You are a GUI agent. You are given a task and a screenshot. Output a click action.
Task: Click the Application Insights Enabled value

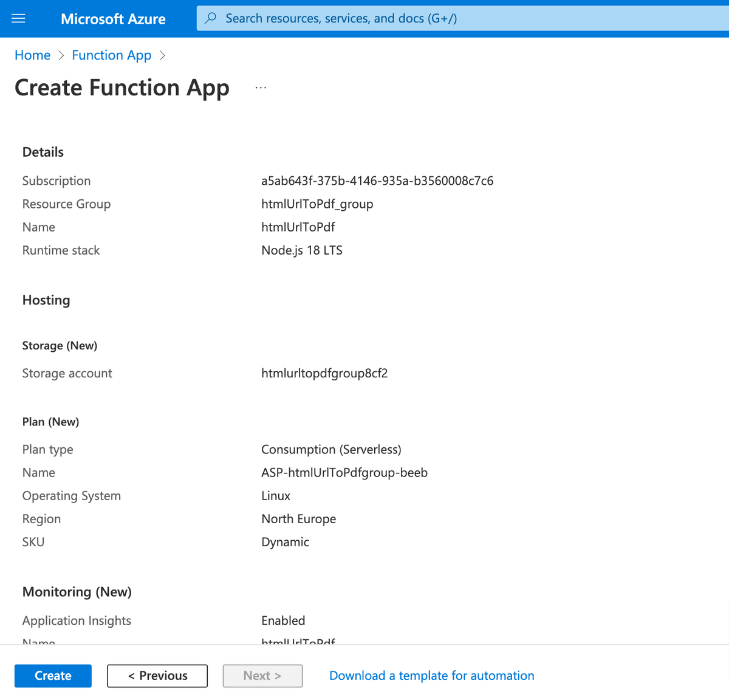283,620
